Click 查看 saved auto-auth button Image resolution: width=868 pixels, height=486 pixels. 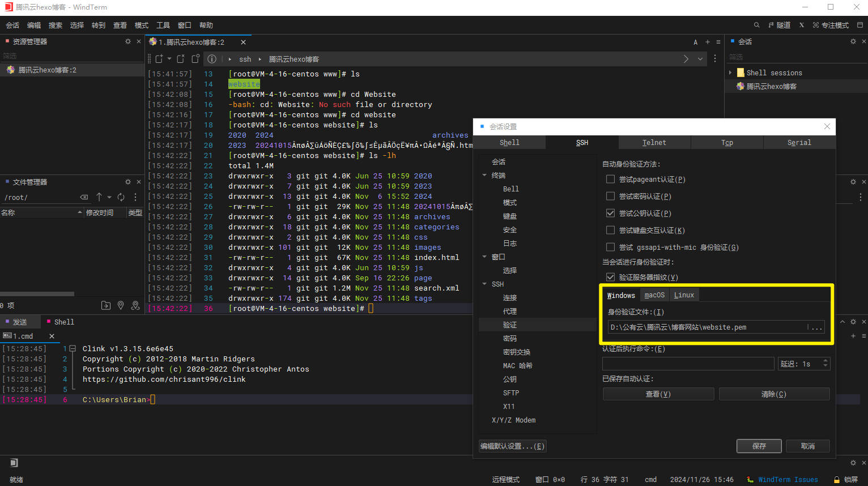[x=658, y=394]
